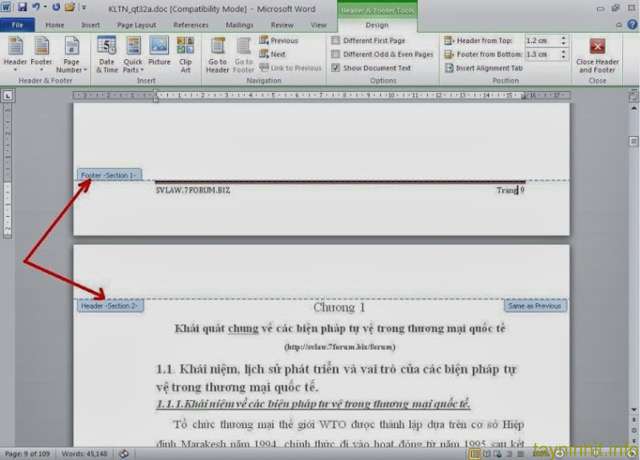
Task: Toggle Different Odd & Even Pages
Action: [336, 54]
